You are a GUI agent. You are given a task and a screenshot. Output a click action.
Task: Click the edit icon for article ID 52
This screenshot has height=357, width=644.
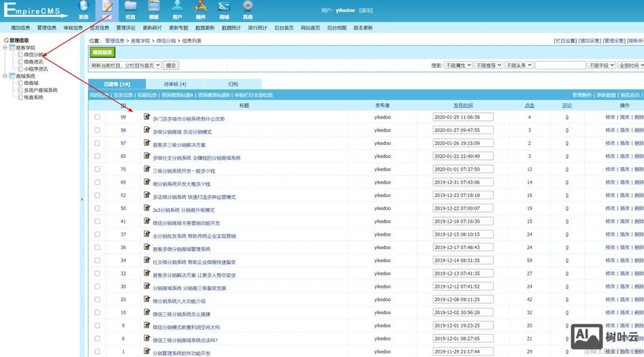(147, 195)
